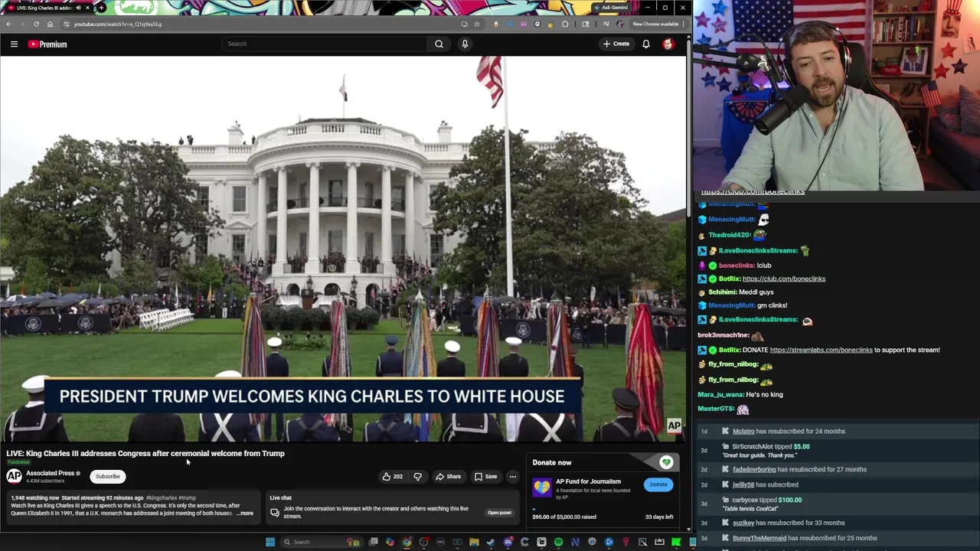This screenshot has height=551, width=980.
Task: Open the YouTube hamburger guide menu
Action: pyautogui.click(x=14, y=44)
